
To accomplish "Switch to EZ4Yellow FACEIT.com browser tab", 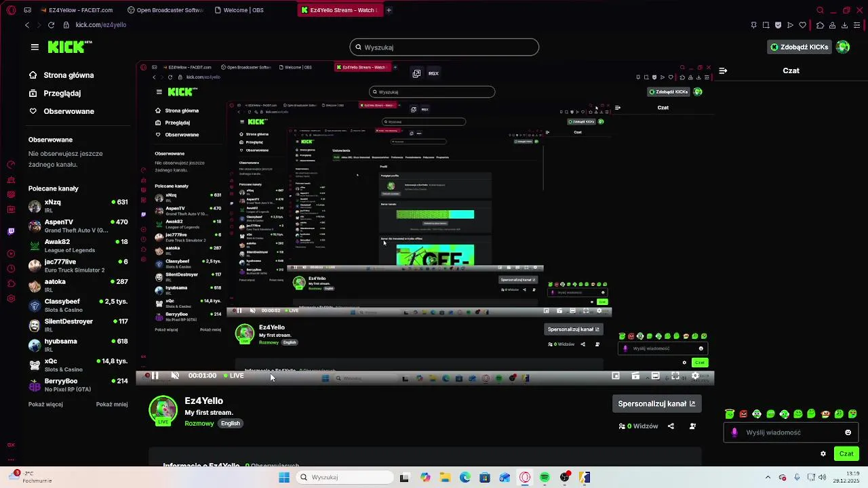I will (76, 10).
